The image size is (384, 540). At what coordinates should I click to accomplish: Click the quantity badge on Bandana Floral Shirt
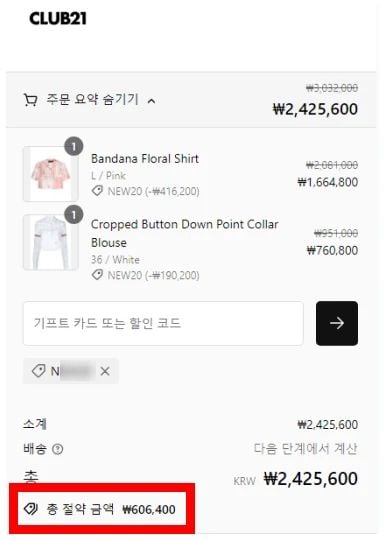(x=74, y=147)
